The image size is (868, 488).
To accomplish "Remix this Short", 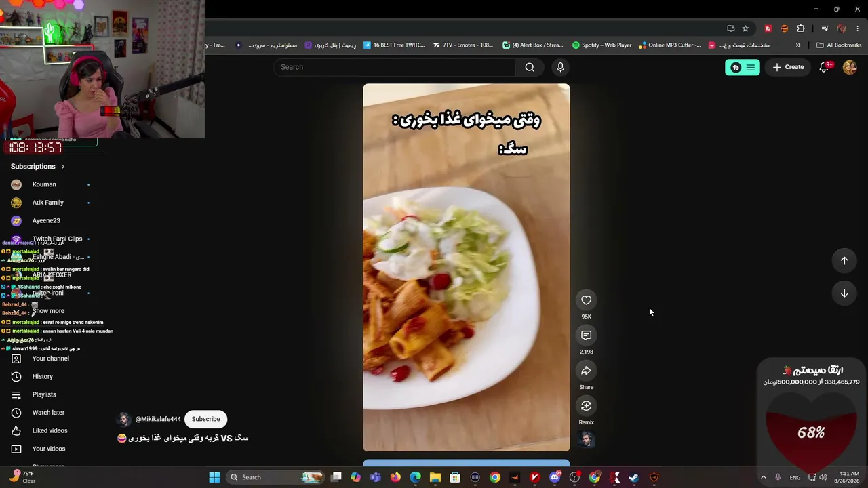I will 586,406.
